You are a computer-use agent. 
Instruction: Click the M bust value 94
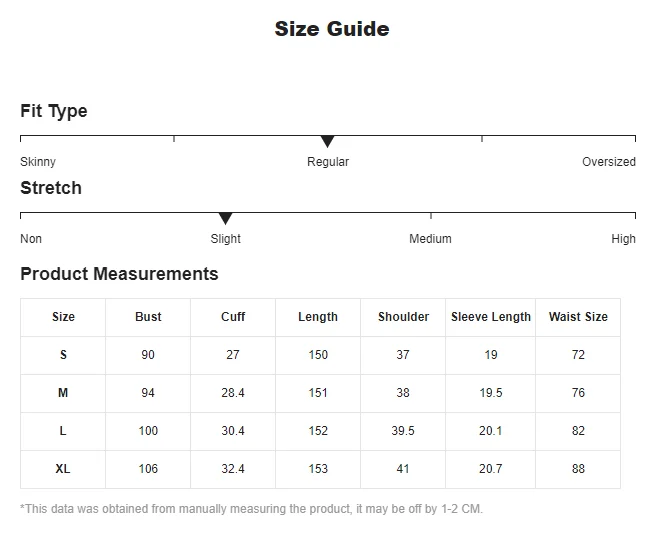(x=148, y=393)
